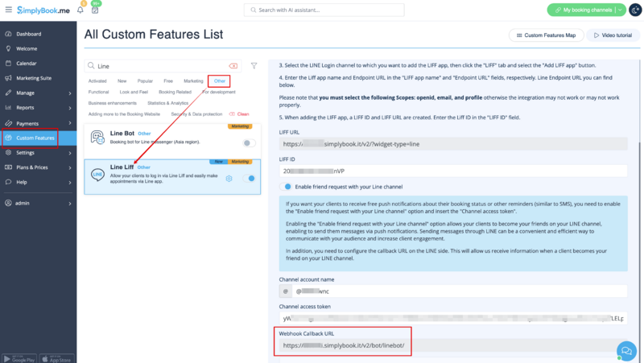Expand the Reports menu
This screenshot has width=644, height=363.
pyautogui.click(x=38, y=108)
